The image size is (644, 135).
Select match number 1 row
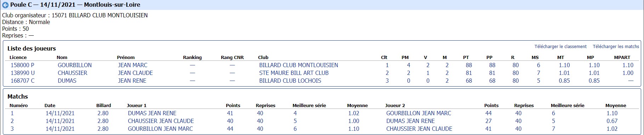pyautogui.click(x=322, y=113)
